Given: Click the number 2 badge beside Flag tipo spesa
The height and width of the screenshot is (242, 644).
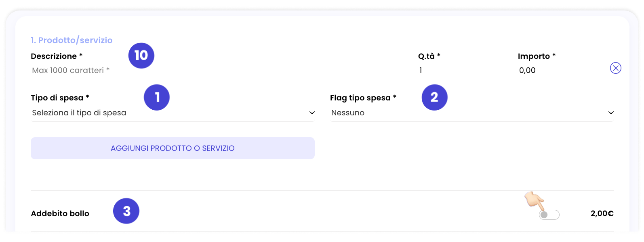Looking at the screenshot, I should tap(434, 97).
